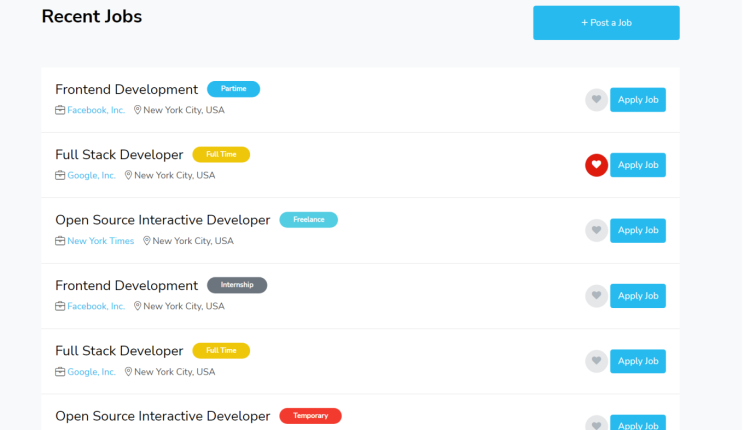The width and height of the screenshot is (750, 430).
Task: Click location pin icon in first Full Stack Developer row
Action: click(x=128, y=175)
